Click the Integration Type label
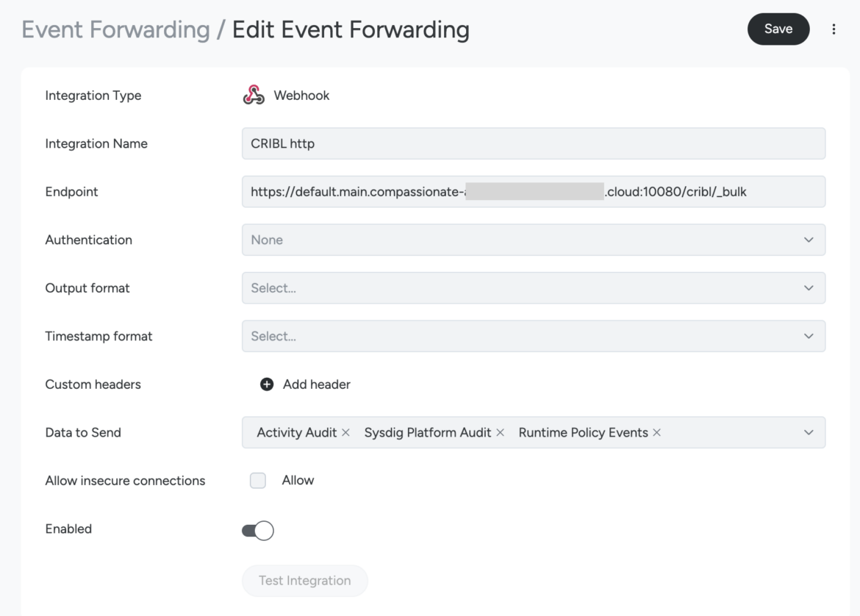Image resolution: width=860 pixels, height=616 pixels. [x=93, y=96]
